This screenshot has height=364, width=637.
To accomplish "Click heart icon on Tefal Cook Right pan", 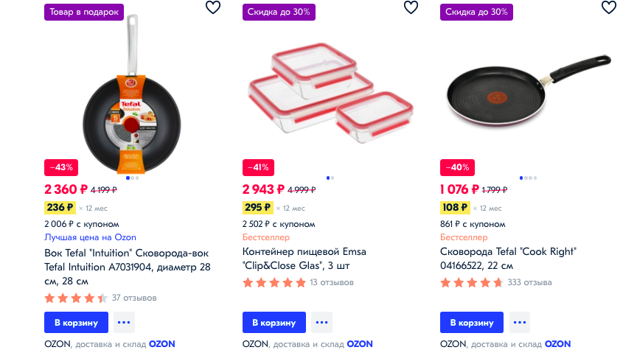I will 608,8.
